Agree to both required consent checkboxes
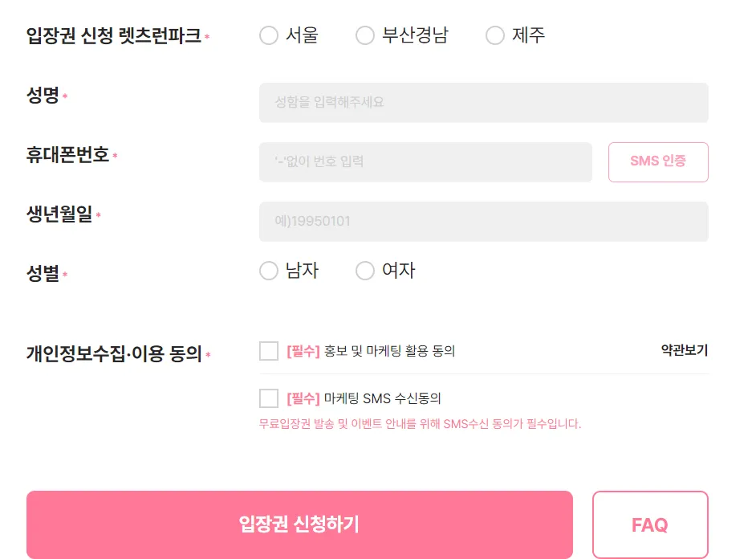The image size is (756, 559). (269, 350)
